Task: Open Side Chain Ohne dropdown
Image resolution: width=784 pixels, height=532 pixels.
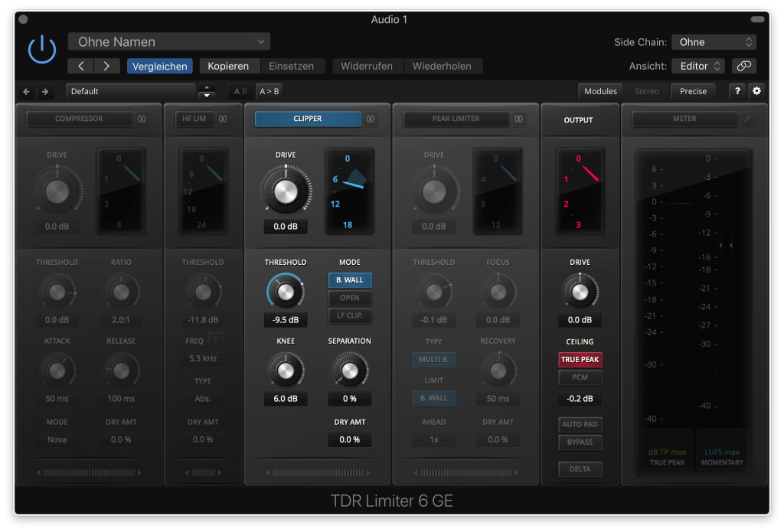Action: [x=714, y=42]
